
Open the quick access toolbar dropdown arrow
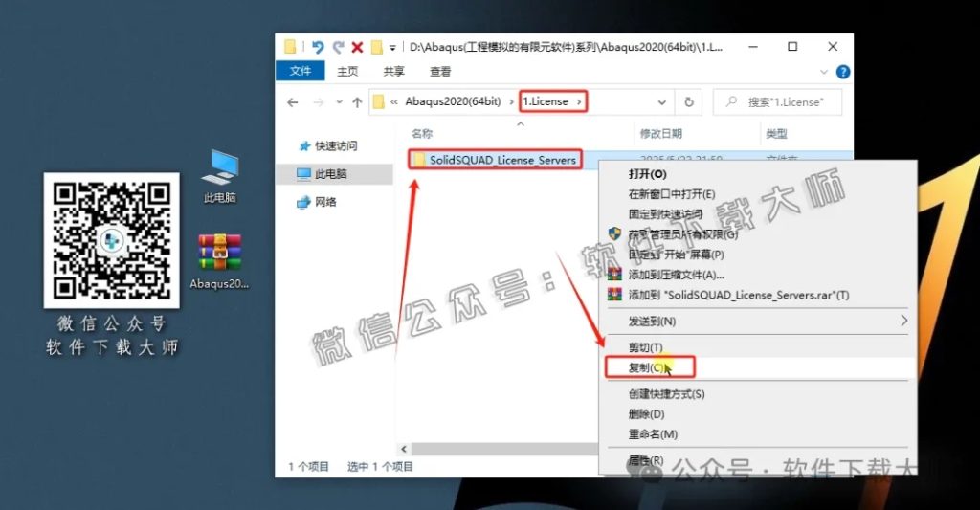click(x=392, y=48)
